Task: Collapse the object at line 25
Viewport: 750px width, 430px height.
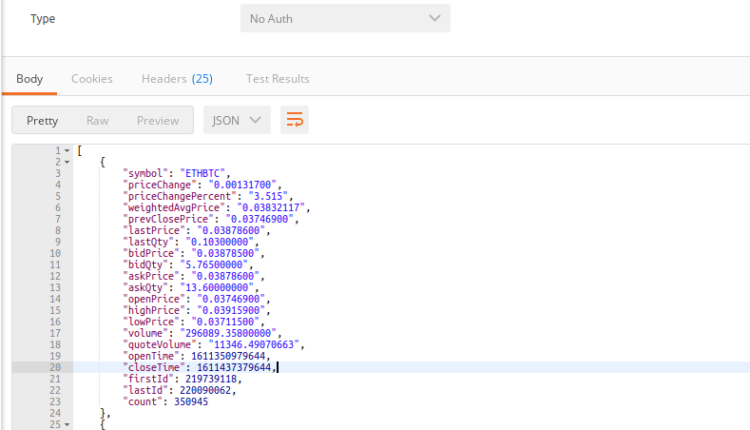Action: [x=67, y=424]
